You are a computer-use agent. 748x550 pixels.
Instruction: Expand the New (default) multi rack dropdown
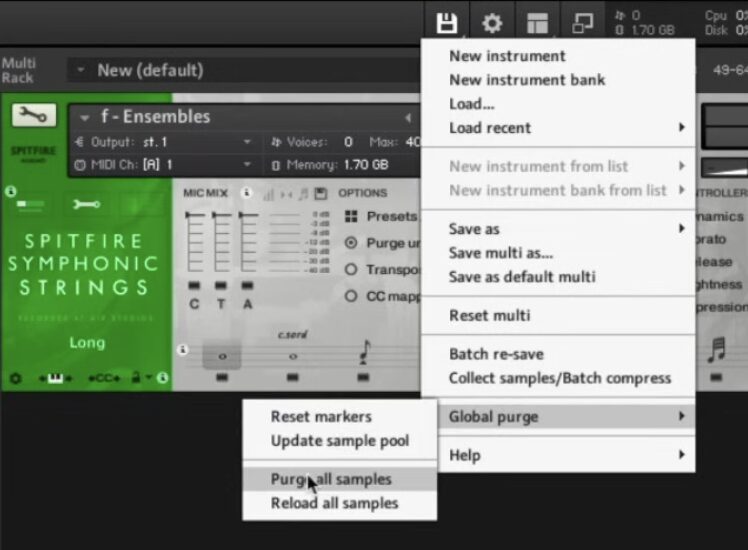pos(82,71)
